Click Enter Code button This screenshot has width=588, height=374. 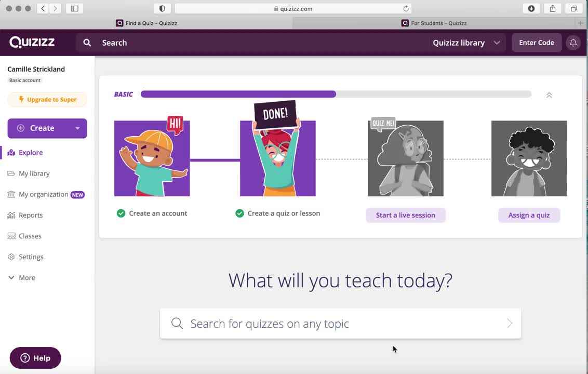(536, 43)
